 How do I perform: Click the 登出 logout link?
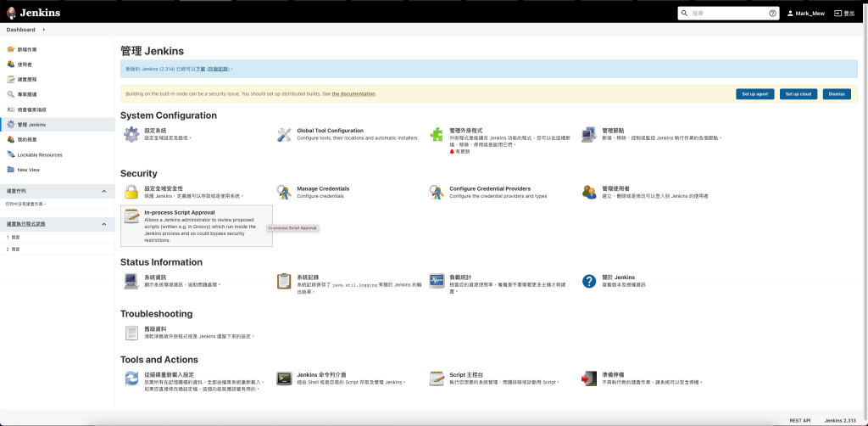point(844,14)
